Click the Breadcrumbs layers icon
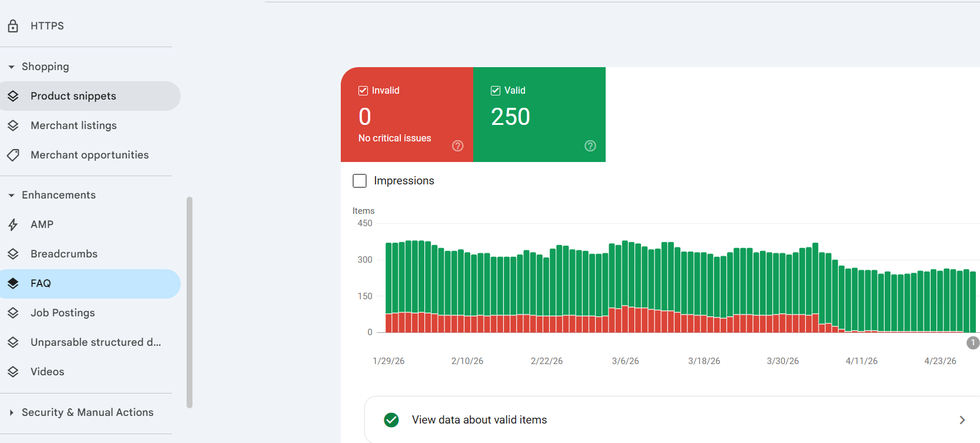980x443 pixels. click(x=13, y=254)
